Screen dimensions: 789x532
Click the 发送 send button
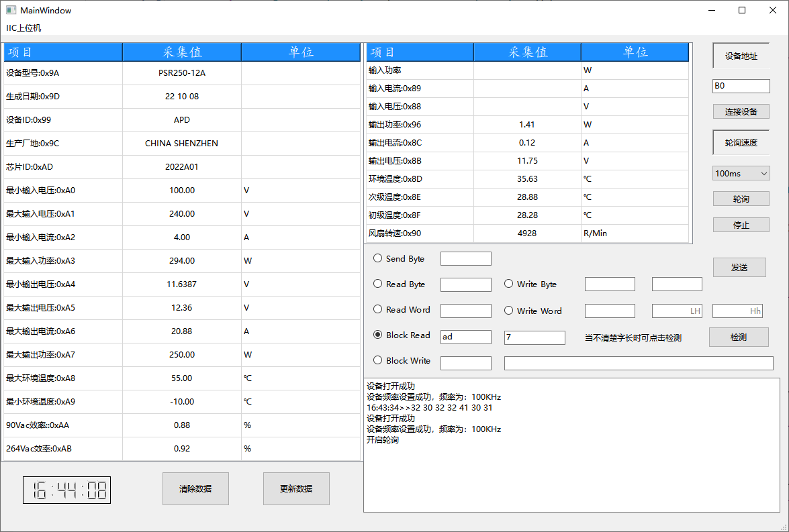click(739, 267)
